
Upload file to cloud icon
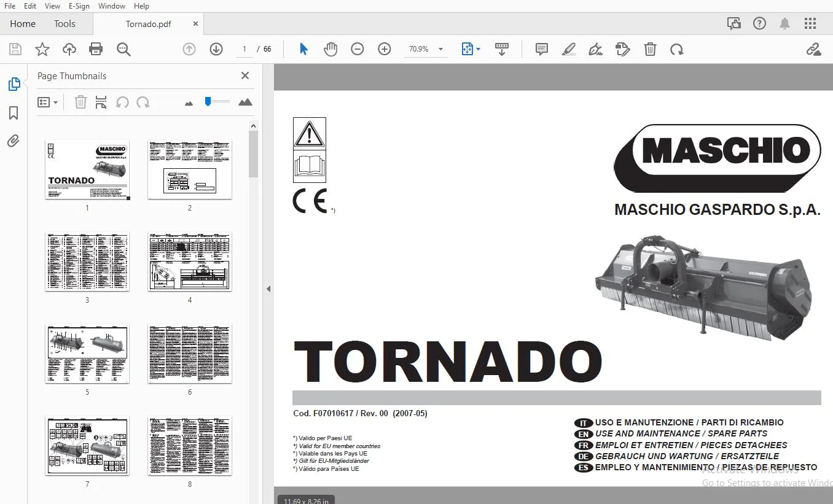[69, 49]
